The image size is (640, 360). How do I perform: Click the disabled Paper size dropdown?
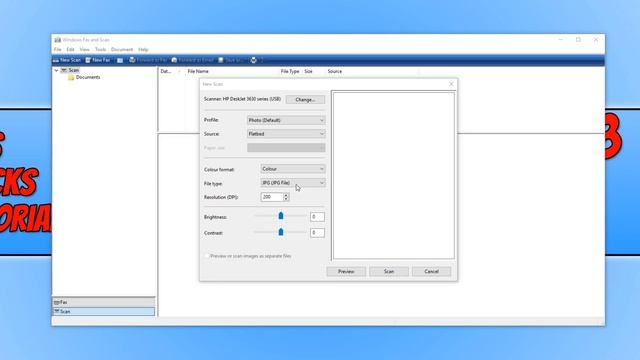[286, 148]
